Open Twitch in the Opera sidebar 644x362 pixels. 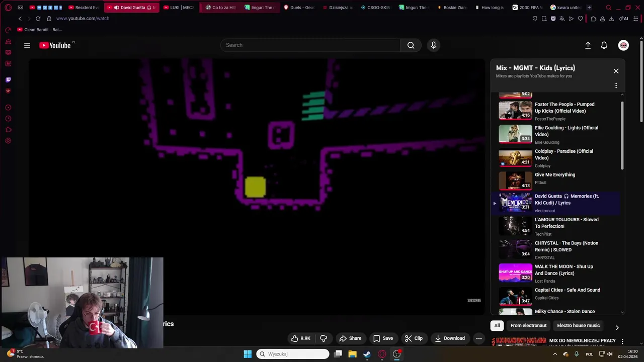[x=8, y=79]
